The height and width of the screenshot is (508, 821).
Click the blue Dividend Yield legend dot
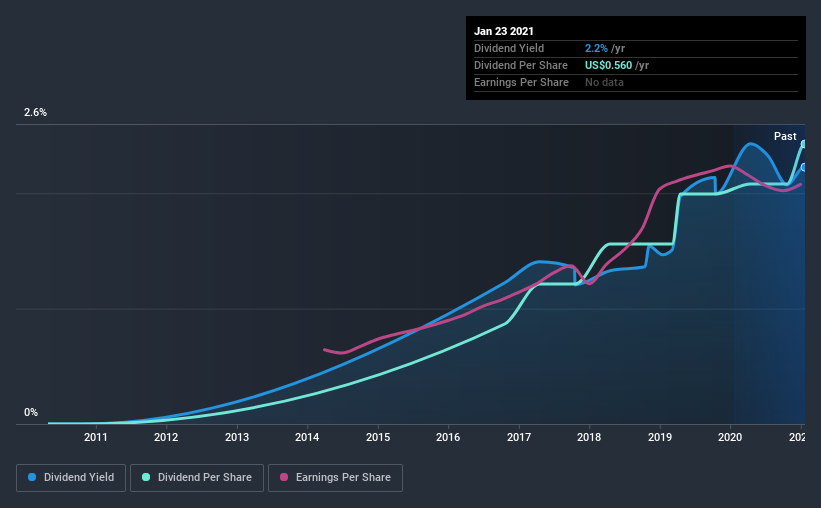[x=32, y=477]
